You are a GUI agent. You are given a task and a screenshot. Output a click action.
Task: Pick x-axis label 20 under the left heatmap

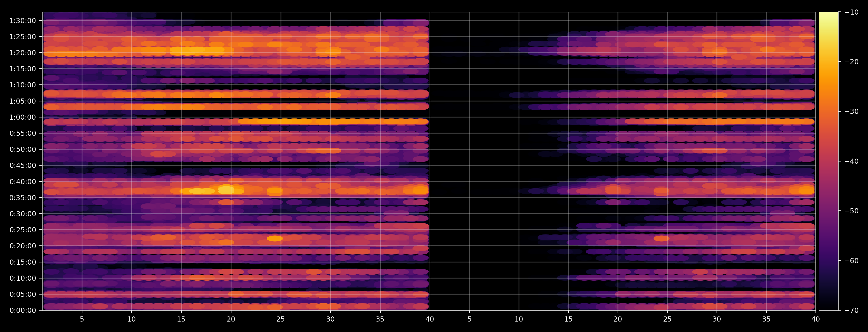tap(231, 319)
